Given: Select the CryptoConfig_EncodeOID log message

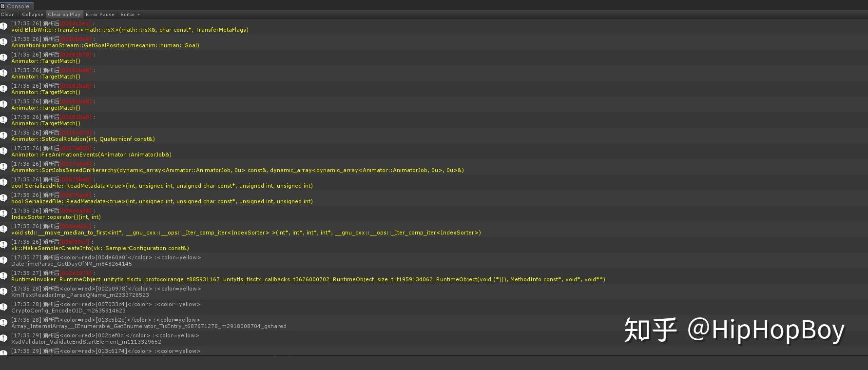Looking at the screenshot, I should pyautogui.click(x=68, y=311).
